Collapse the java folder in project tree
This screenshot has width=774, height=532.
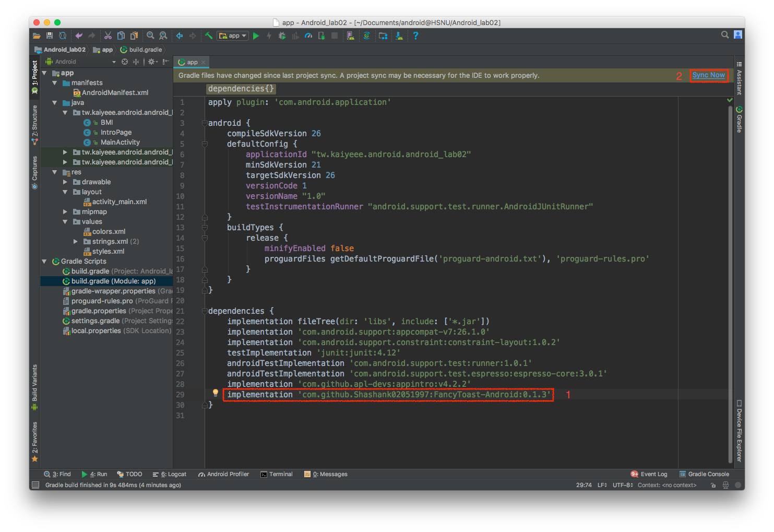55,102
